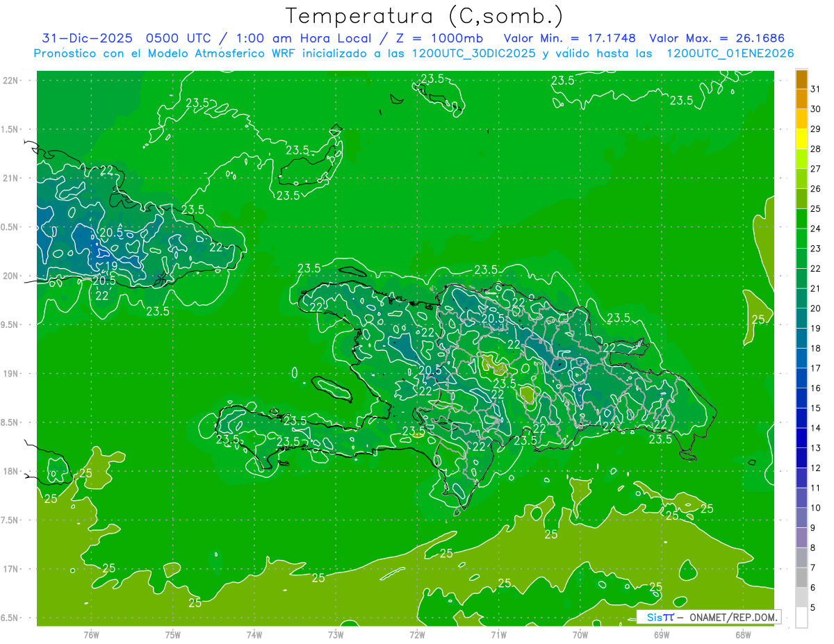The width and height of the screenshot is (834, 644).
Task: Click the legend value '8'
Action: pos(813,547)
